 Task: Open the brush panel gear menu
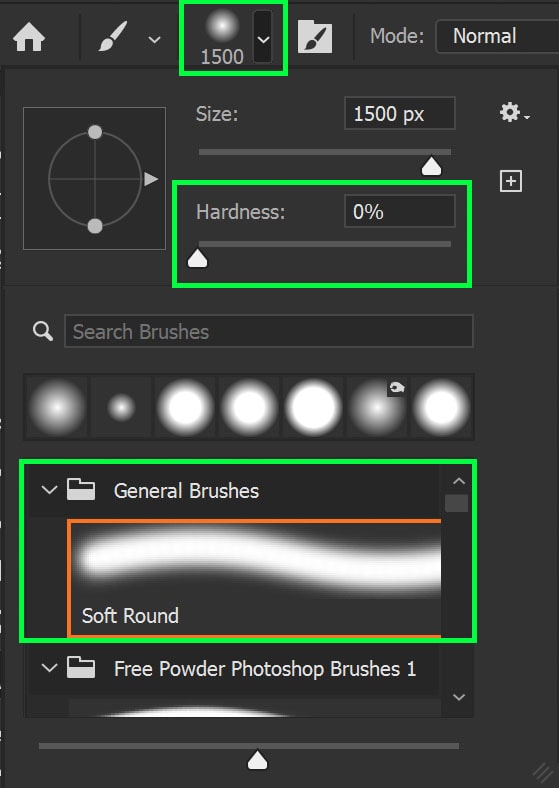click(514, 113)
